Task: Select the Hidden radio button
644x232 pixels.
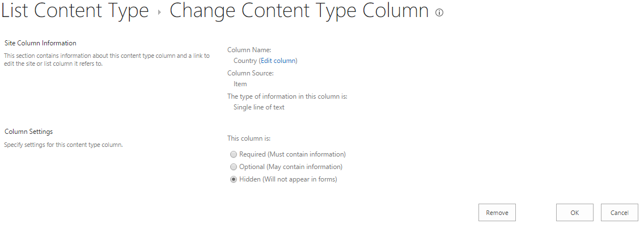Action: (x=234, y=180)
